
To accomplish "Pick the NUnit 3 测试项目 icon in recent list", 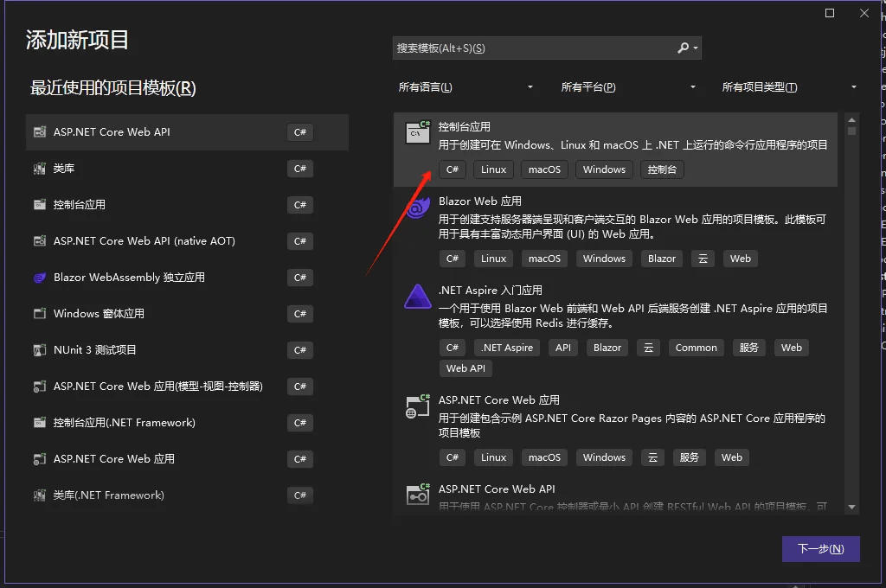I will pyautogui.click(x=40, y=350).
